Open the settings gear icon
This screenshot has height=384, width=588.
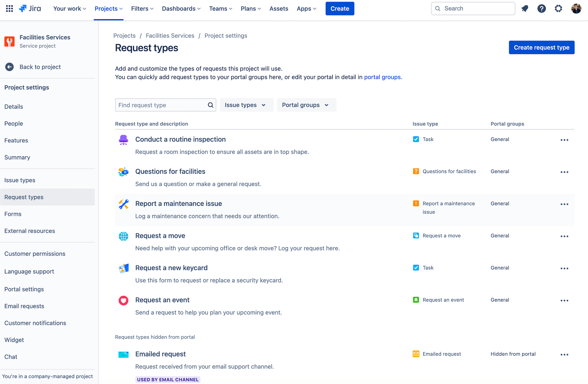(x=558, y=8)
